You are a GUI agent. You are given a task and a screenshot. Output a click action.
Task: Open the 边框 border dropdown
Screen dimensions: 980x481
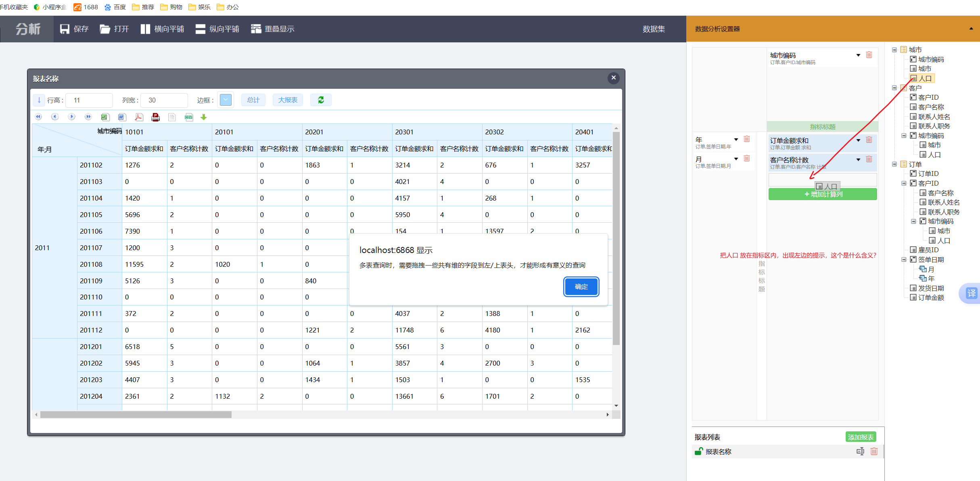tap(226, 100)
